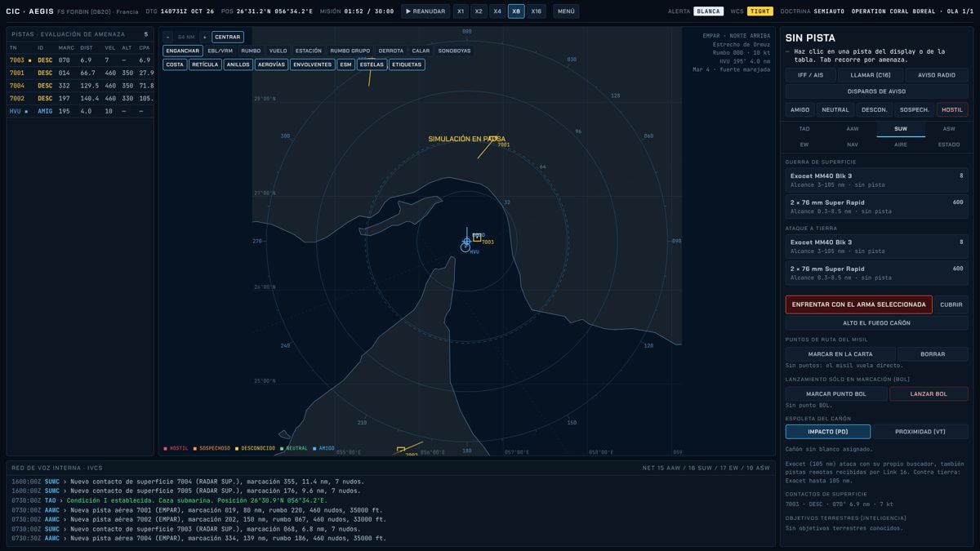Screen dimensions: 980x551
Task: Open the MENÚ button in the top bar
Action: coord(566,11)
